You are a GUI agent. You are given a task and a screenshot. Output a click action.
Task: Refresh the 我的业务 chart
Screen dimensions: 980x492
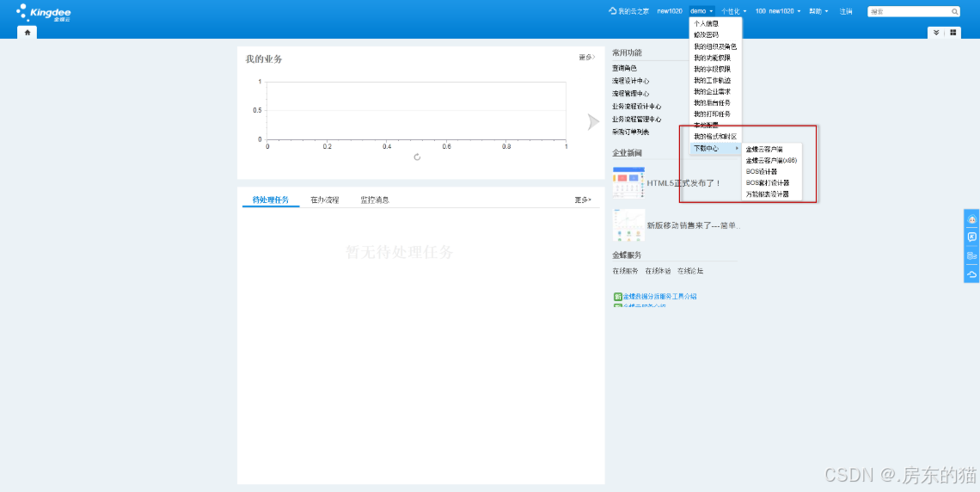[x=417, y=157]
